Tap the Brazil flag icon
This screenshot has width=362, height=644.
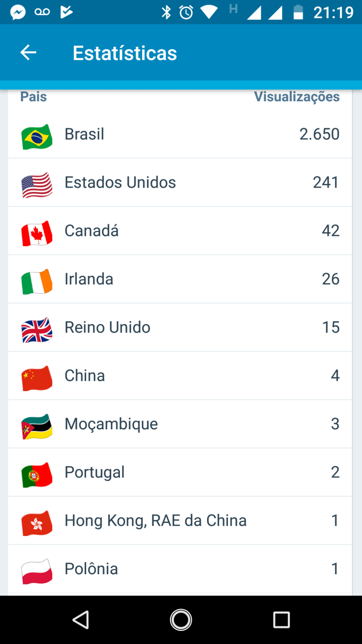[x=37, y=136]
